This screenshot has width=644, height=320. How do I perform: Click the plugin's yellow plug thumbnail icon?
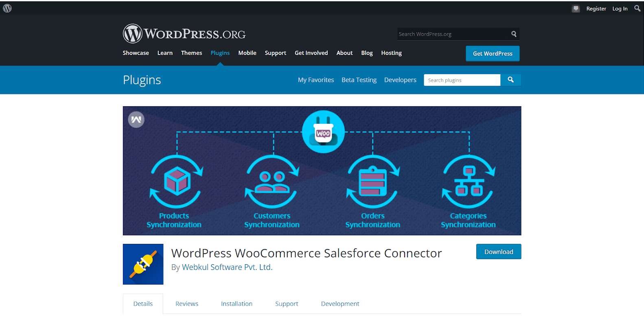143,264
